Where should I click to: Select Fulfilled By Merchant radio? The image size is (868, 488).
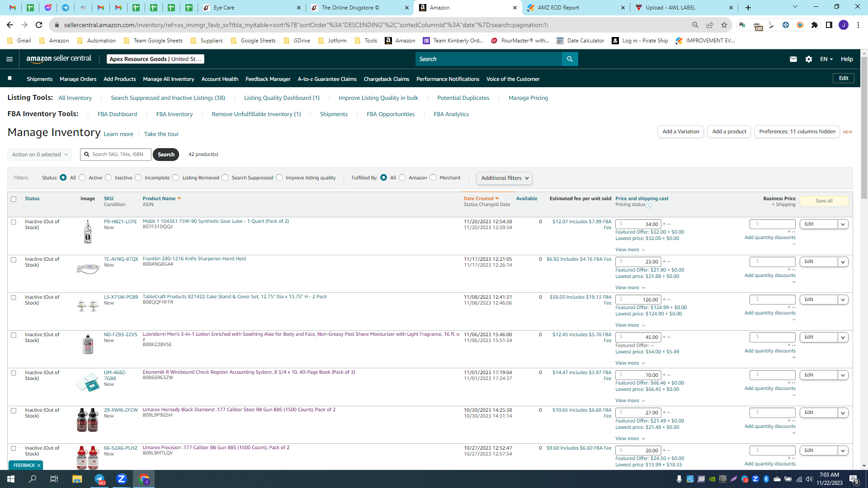coord(433,178)
